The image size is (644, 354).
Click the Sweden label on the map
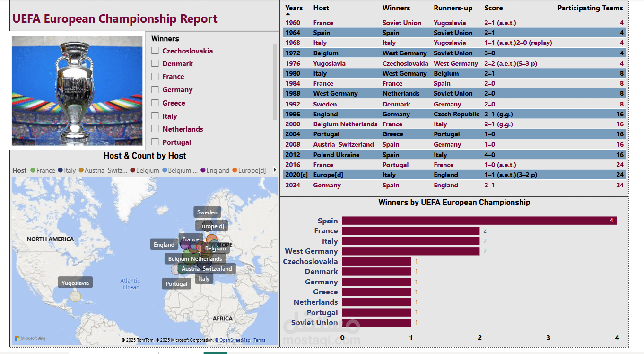207,212
